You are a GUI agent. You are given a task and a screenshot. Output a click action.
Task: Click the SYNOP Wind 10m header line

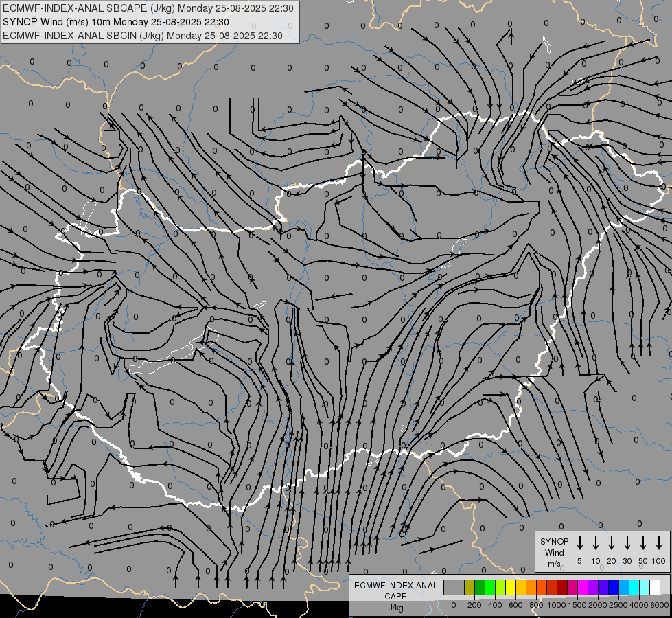(116, 22)
